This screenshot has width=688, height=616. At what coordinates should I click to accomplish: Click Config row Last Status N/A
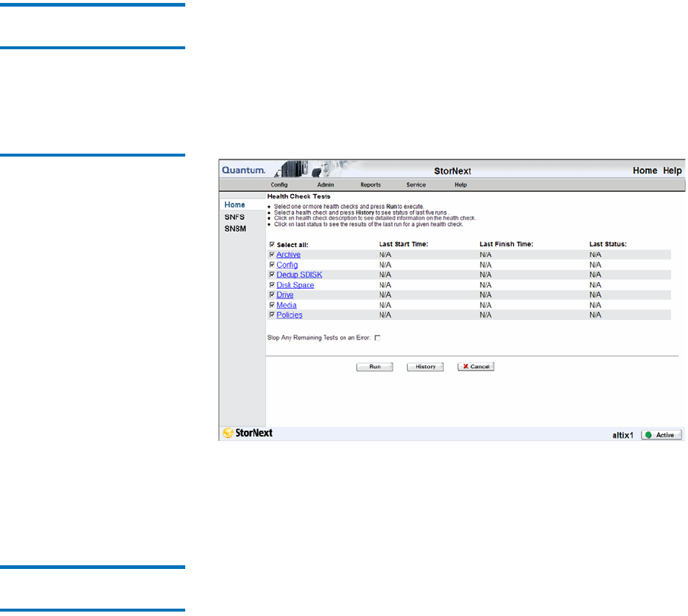[x=595, y=265]
